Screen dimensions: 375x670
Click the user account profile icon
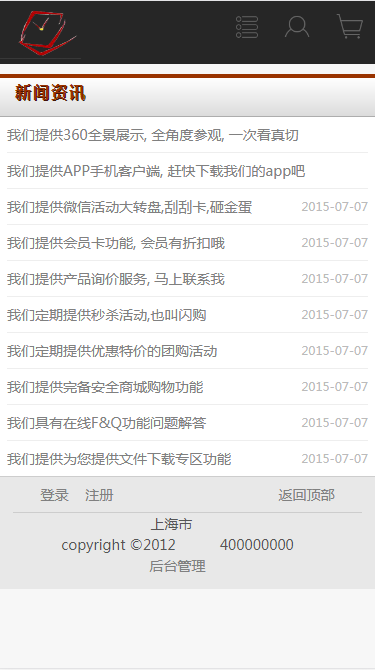point(297,27)
